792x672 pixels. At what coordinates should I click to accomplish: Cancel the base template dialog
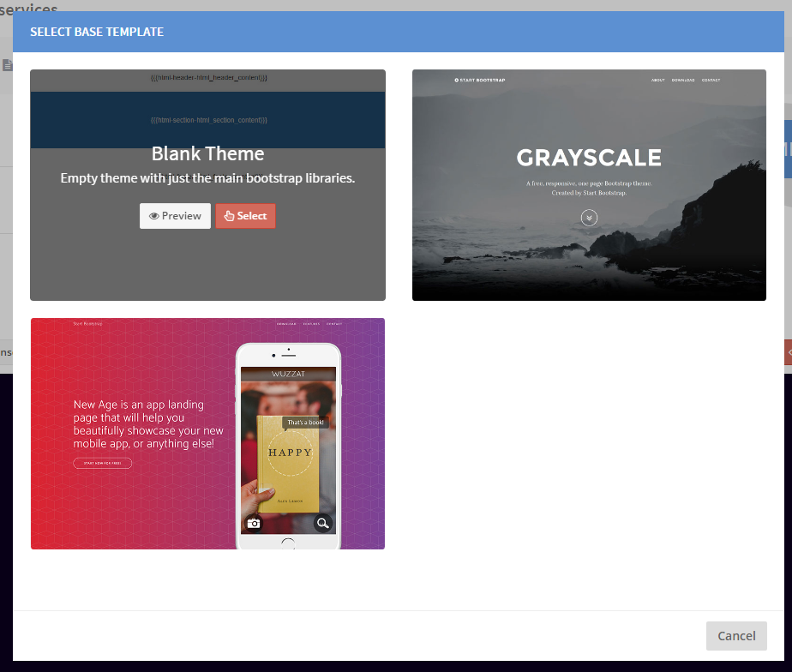(x=736, y=636)
